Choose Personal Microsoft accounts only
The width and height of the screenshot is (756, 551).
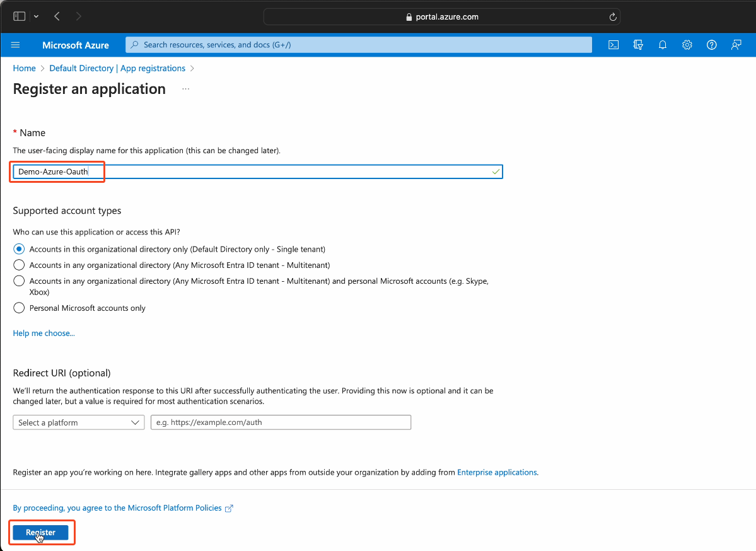(x=19, y=308)
